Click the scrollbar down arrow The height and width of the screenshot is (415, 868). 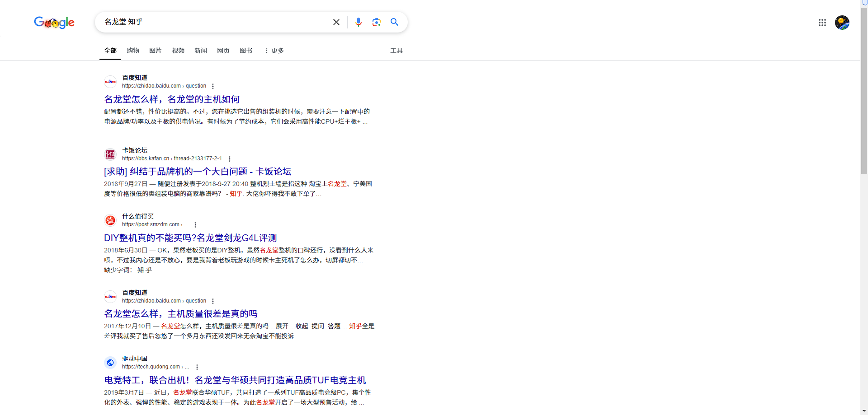coord(864,411)
